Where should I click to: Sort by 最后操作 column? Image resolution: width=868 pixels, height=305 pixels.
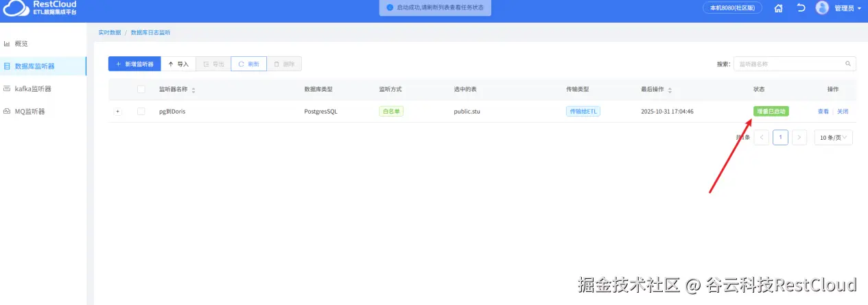670,90
